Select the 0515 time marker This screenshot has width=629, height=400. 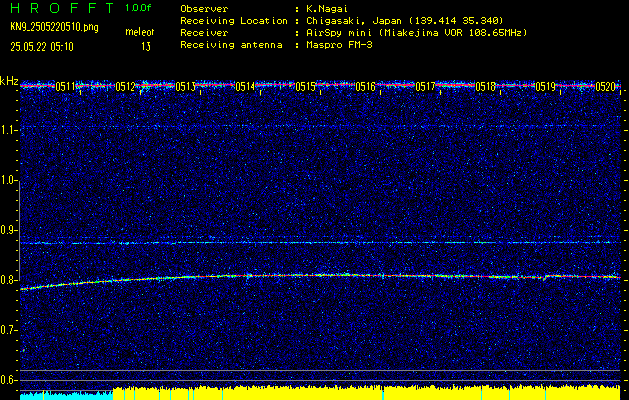(x=305, y=87)
